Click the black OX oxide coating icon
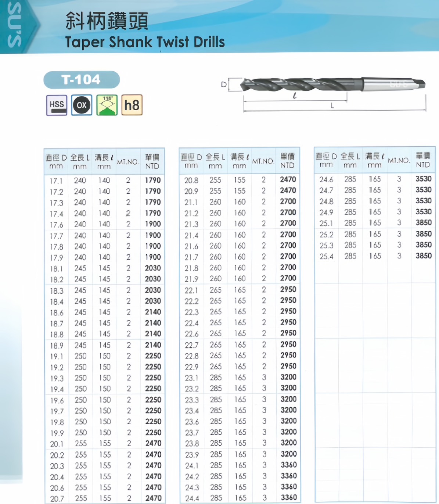The width and height of the screenshot is (439, 504). point(82,105)
